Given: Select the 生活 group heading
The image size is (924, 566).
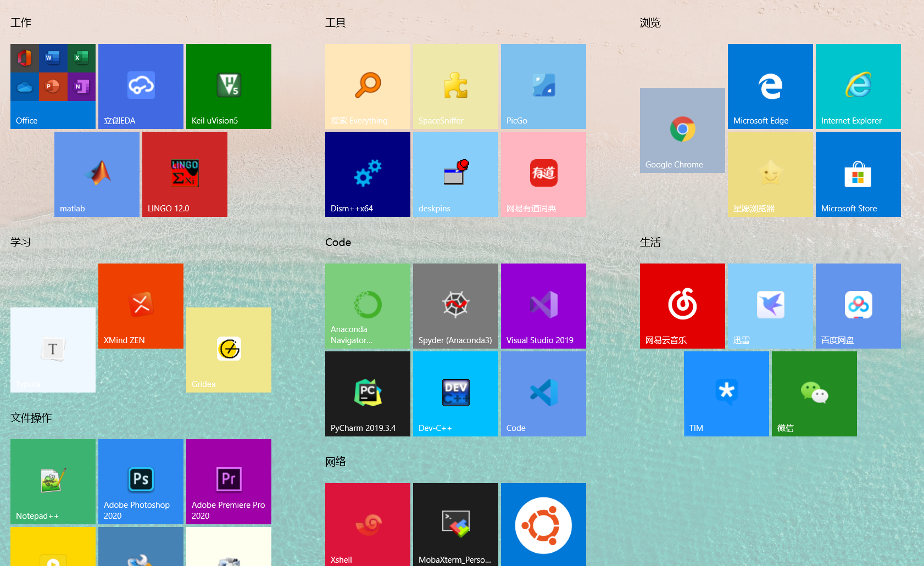Looking at the screenshot, I should (x=650, y=242).
